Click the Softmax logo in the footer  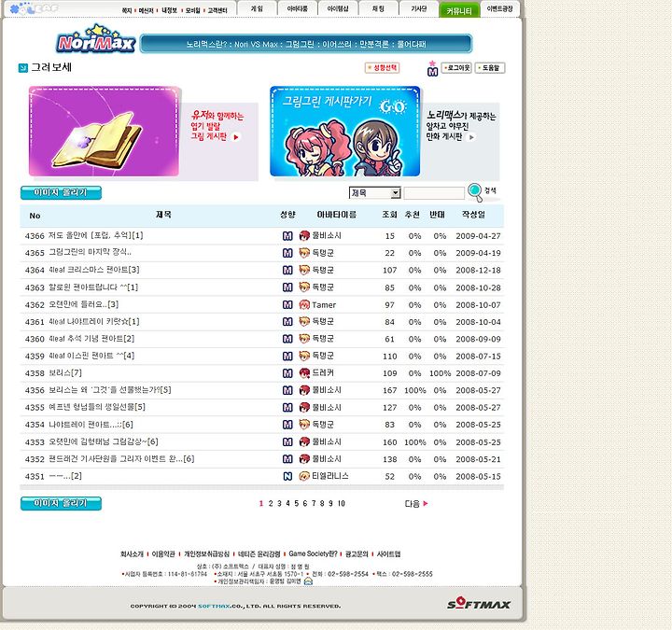pos(479,604)
